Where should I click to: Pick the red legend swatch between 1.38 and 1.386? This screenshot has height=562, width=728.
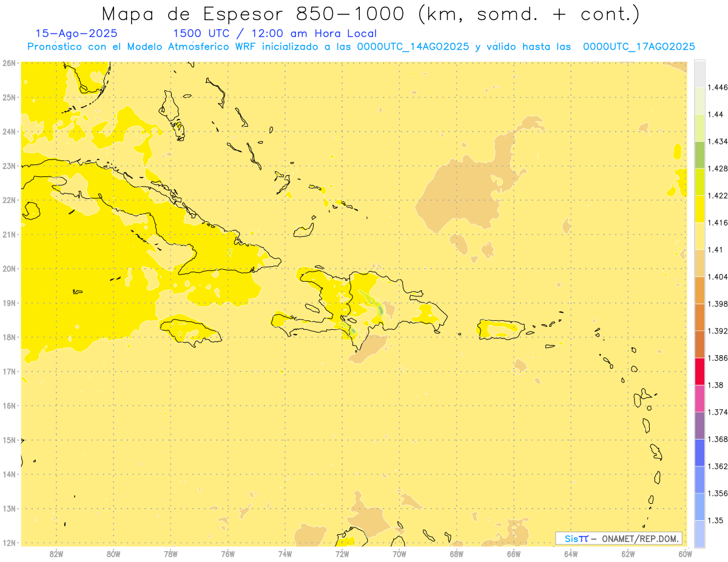pyautogui.click(x=699, y=371)
